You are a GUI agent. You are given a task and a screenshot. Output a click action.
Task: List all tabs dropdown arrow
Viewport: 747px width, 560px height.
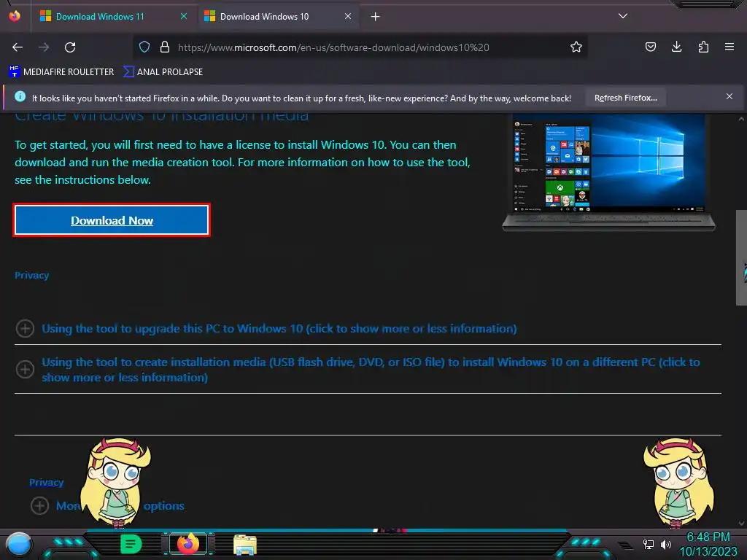pos(623,16)
